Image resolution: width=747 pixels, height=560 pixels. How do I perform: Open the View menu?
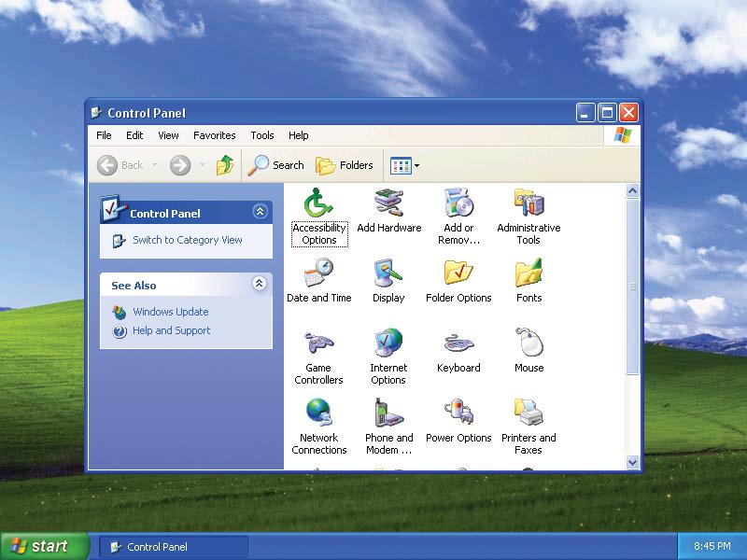pyautogui.click(x=168, y=135)
